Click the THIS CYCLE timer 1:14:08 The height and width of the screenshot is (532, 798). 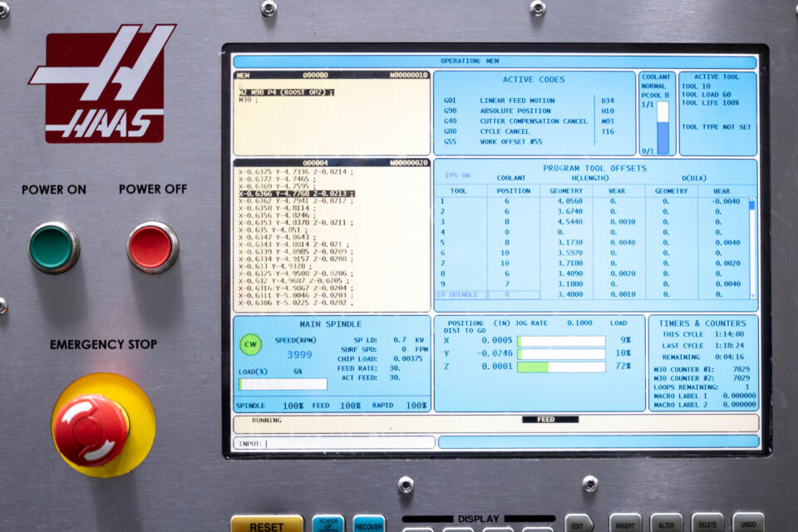[x=729, y=334]
